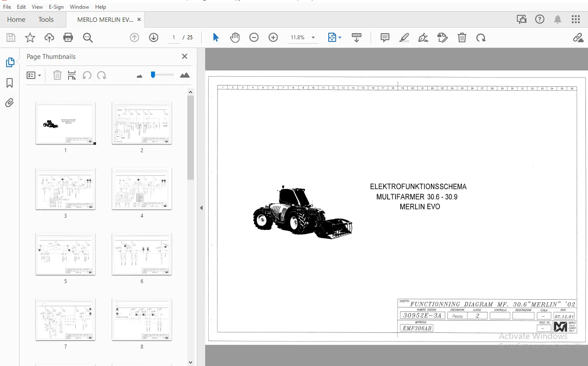Delete selected thumbnail pages with trash icon

(57, 75)
